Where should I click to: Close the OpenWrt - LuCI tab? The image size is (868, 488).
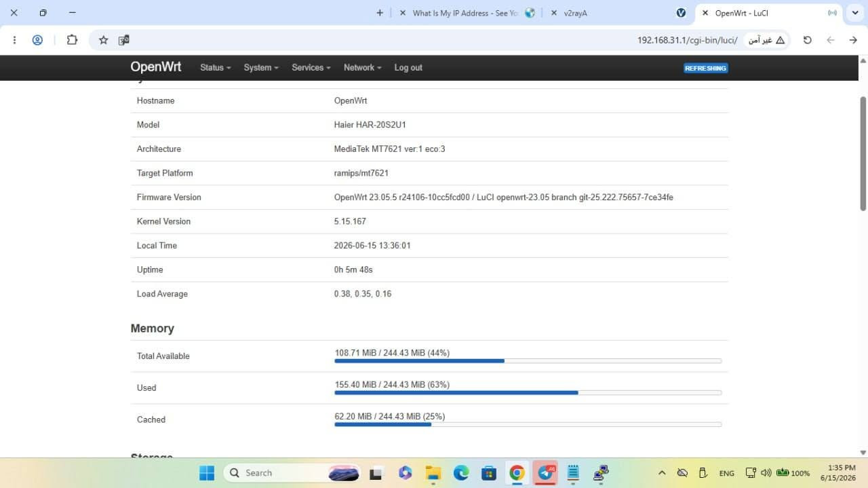(705, 13)
